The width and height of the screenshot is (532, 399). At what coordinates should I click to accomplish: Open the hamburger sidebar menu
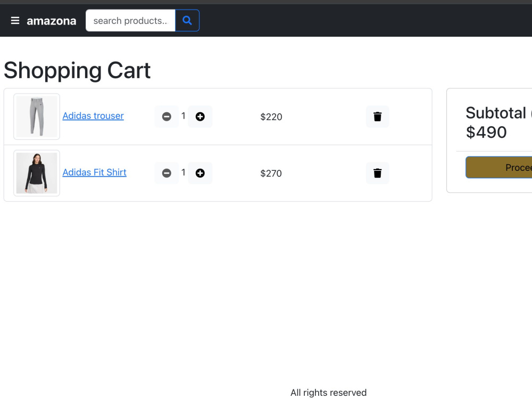click(x=15, y=21)
